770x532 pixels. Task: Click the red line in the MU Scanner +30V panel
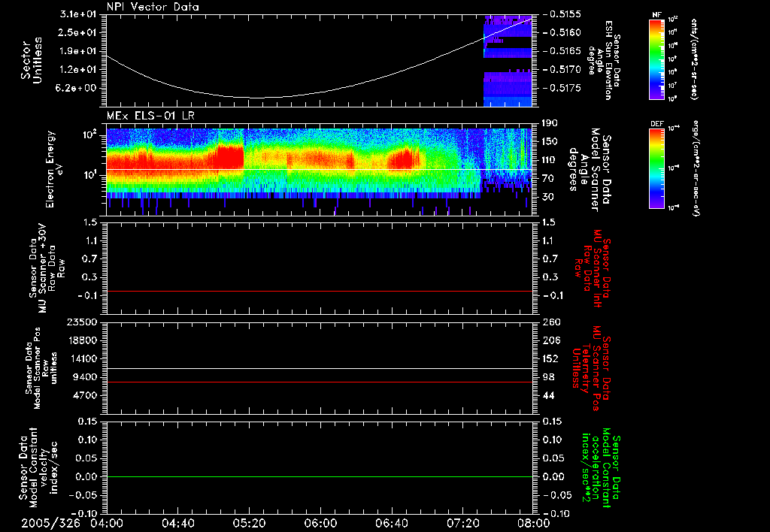click(319, 291)
